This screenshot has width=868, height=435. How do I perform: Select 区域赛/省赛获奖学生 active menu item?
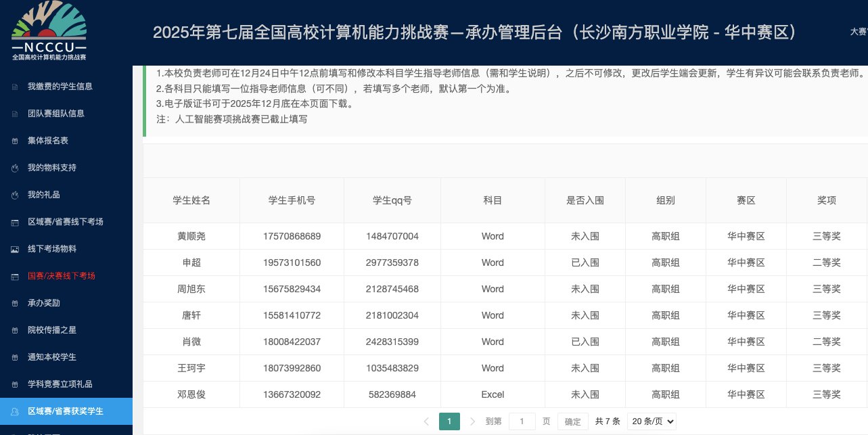pos(66,411)
